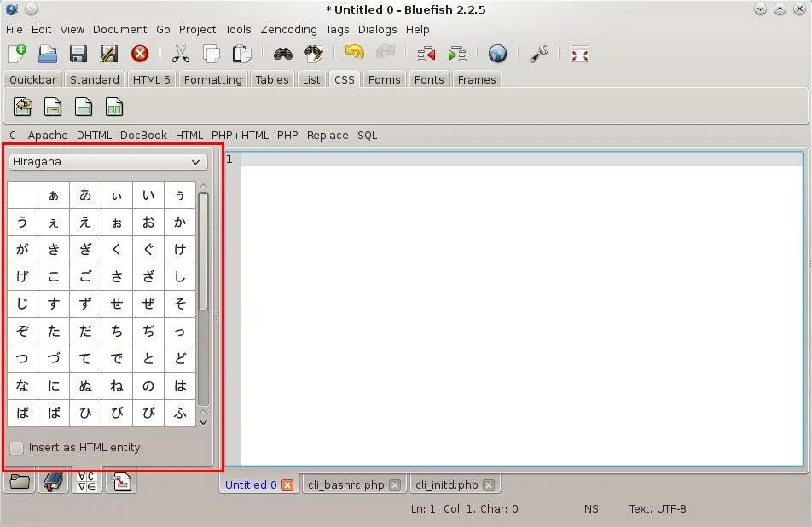This screenshot has height=527, width=812.
Task: Preview in browser with the globe icon
Action: [x=497, y=54]
